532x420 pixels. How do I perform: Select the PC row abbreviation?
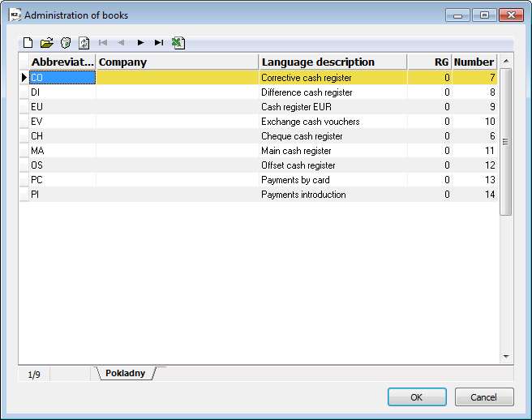pyautogui.click(x=62, y=180)
